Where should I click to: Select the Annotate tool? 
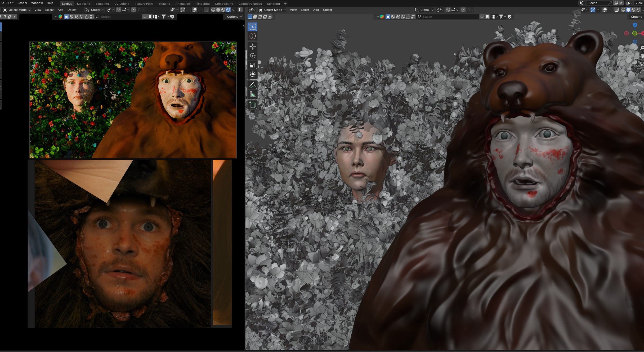click(252, 85)
